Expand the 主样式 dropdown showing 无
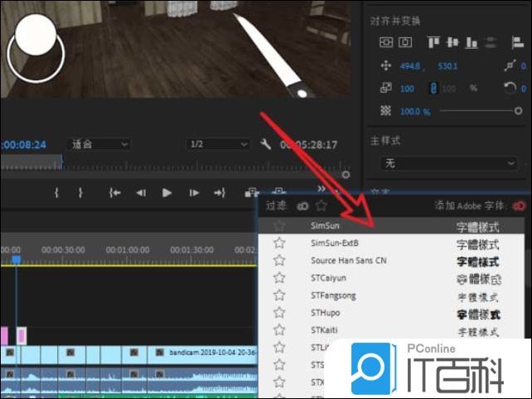This screenshot has width=532, height=399. pos(448,163)
